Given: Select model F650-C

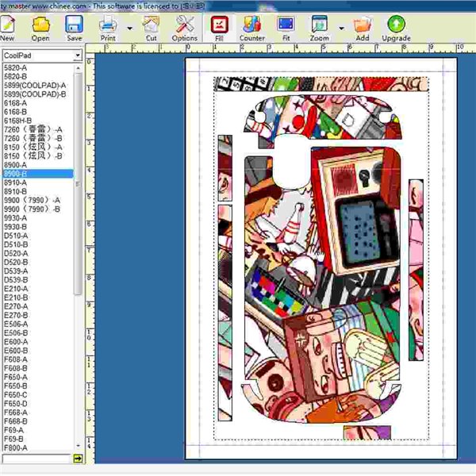Looking at the screenshot, I should click(16, 394).
